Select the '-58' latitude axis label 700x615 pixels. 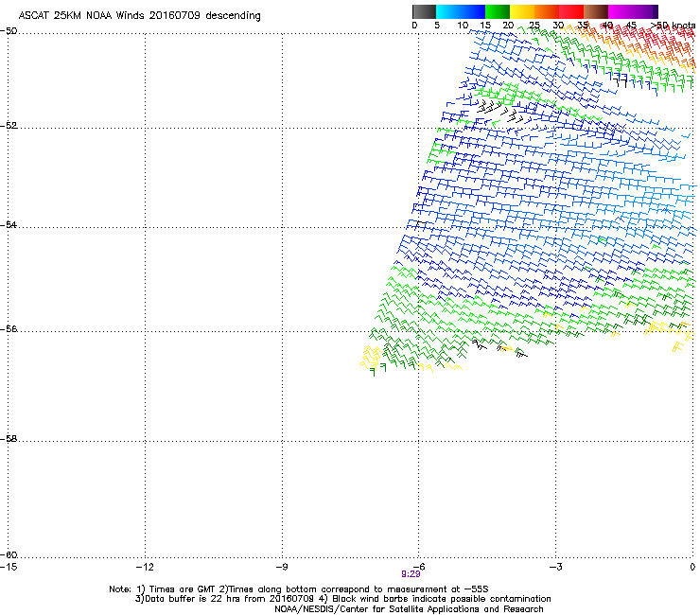point(9,439)
